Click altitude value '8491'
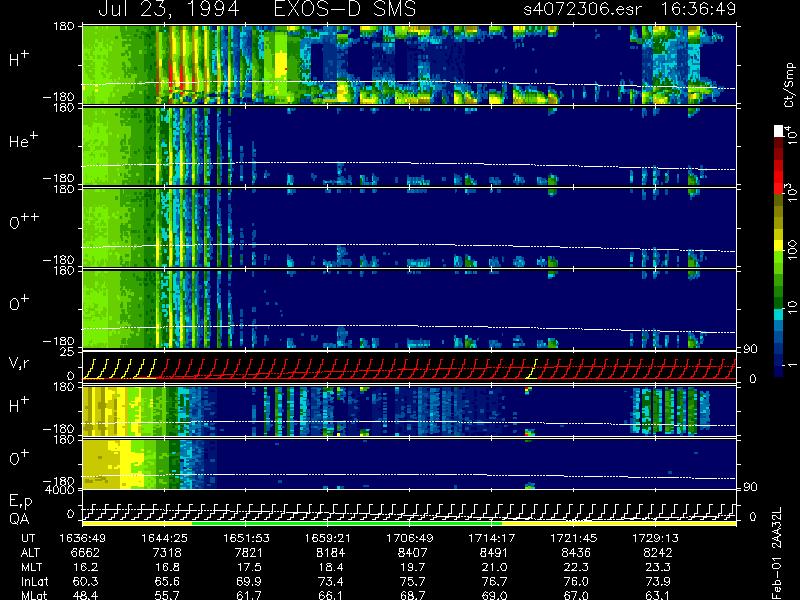 (x=494, y=553)
